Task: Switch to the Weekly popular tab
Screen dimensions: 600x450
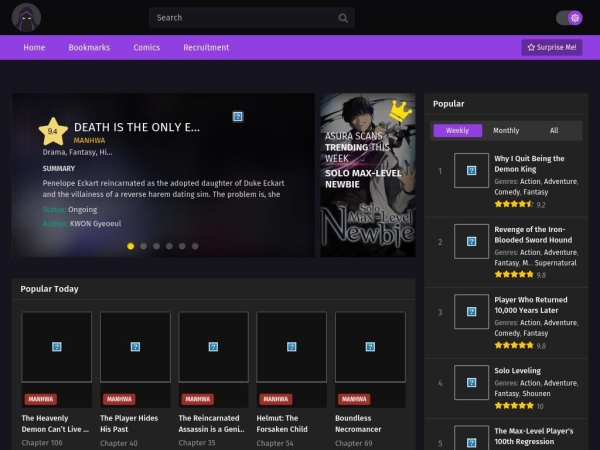Action: 457,130
